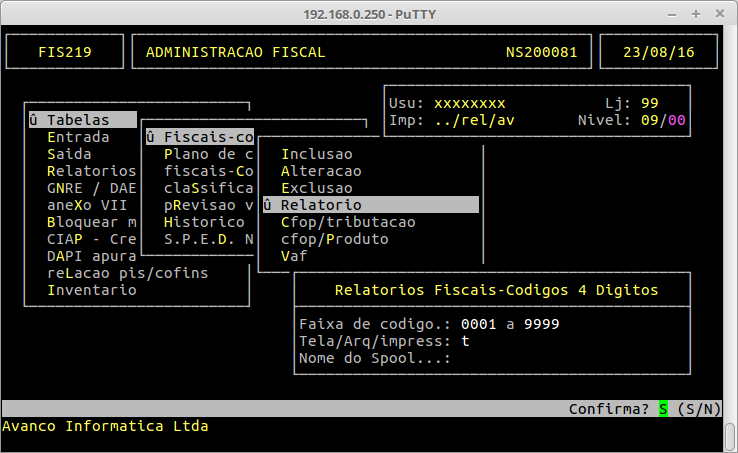Open the Cfop/tributacao entry

(348, 222)
